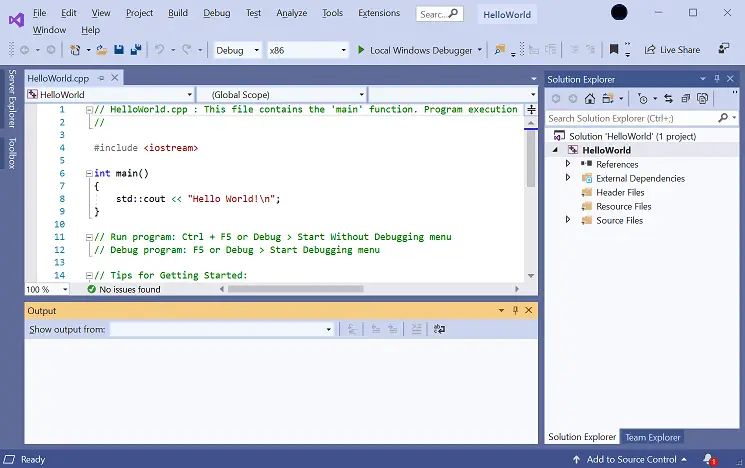The width and height of the screenshot is (745, 468).
Task: Click Collapse All icon in Solution Explorer
Action: click(x=685, y=99)
